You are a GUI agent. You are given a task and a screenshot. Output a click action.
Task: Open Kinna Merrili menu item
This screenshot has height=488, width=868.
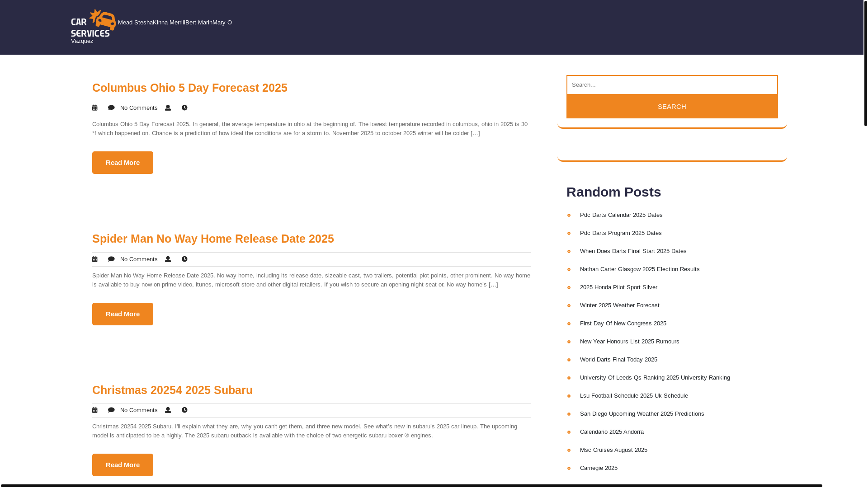tap(169, 23)
